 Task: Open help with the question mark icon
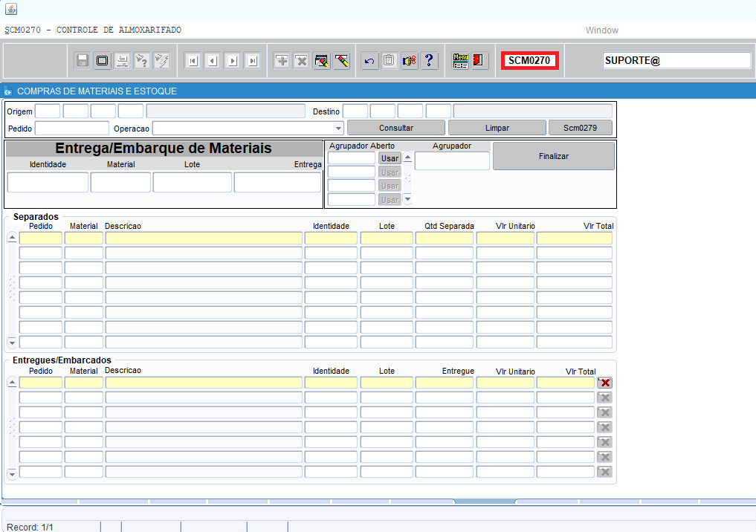coord(429,61)
